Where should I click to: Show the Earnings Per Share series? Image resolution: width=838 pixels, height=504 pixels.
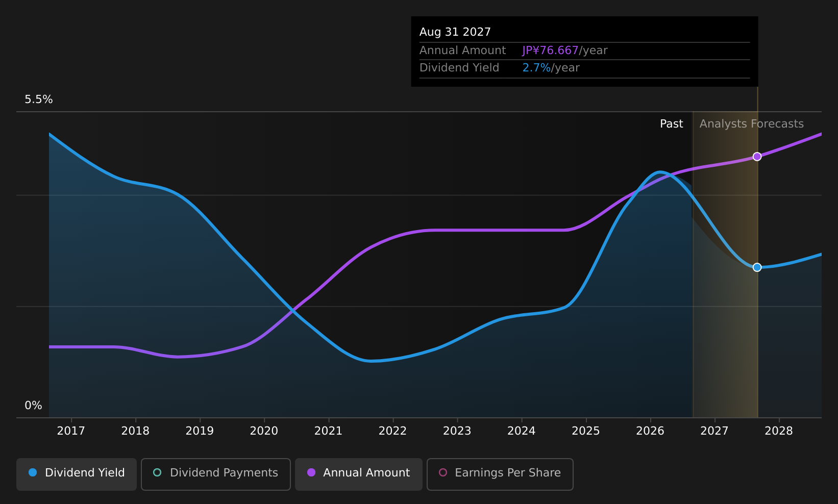click(x=500, y=474)
